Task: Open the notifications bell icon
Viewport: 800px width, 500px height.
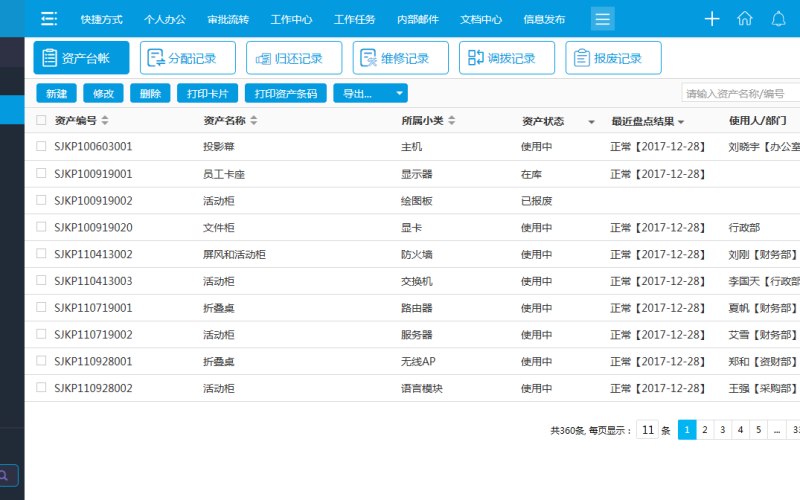Action: (x=778, y=19)
